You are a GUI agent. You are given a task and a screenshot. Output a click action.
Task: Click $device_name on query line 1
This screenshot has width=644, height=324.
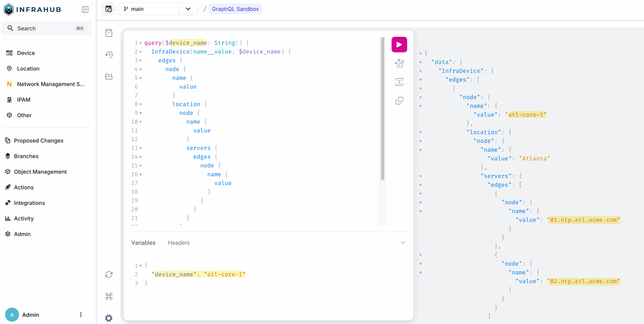click(186, 43)
